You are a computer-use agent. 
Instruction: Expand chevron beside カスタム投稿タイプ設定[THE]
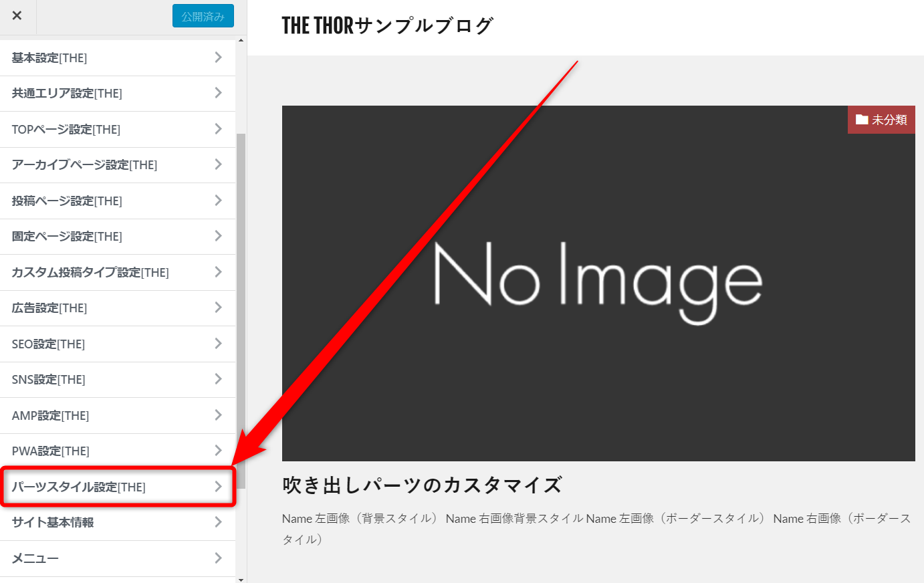click(x=218, y=272)
